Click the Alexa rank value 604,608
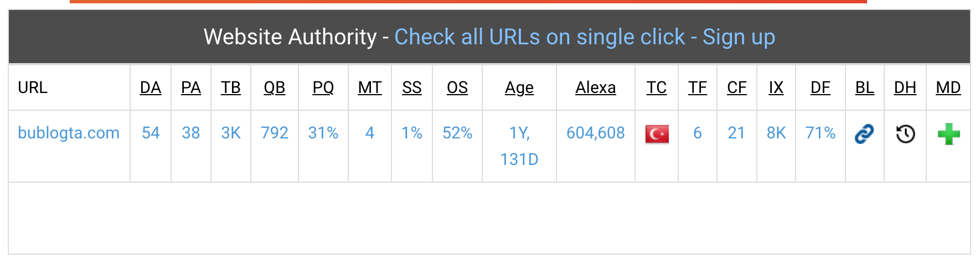 coord(596,133)
